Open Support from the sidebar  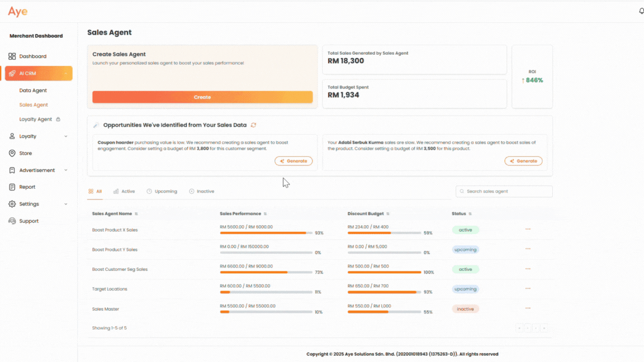tap(29, 221)
